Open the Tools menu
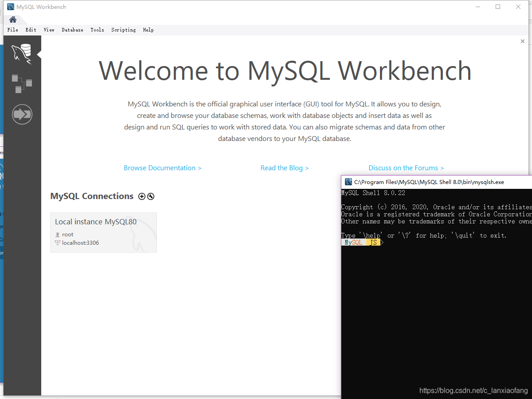The width and height of the screenshot is (532, 399). (x=97, y=30)
